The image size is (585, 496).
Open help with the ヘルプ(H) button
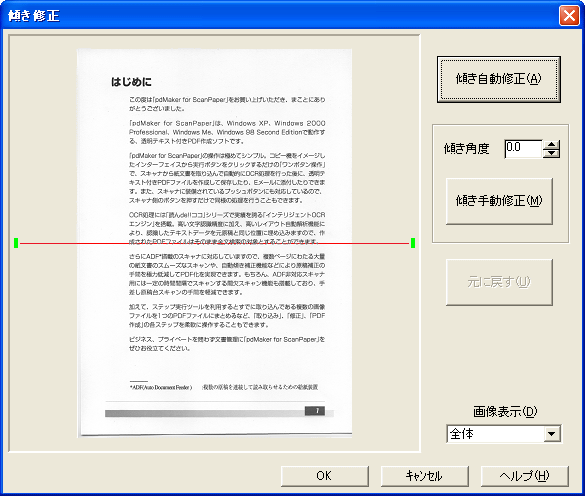[525, 476]
